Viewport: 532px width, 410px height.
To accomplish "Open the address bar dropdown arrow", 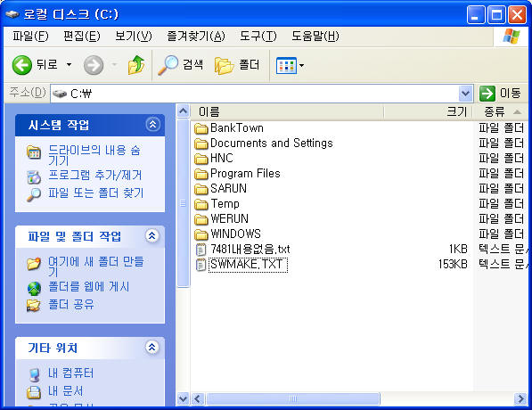I will click(x=465, y=94).
